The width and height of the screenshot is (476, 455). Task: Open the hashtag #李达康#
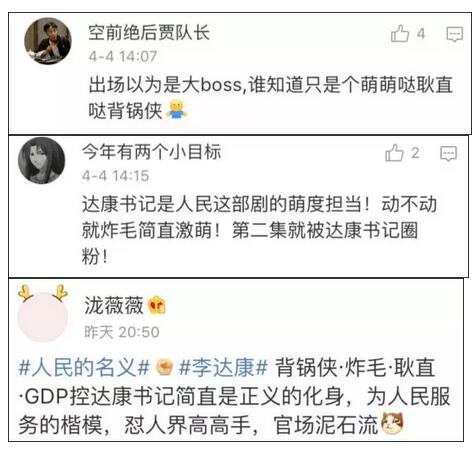coord(224,367)
